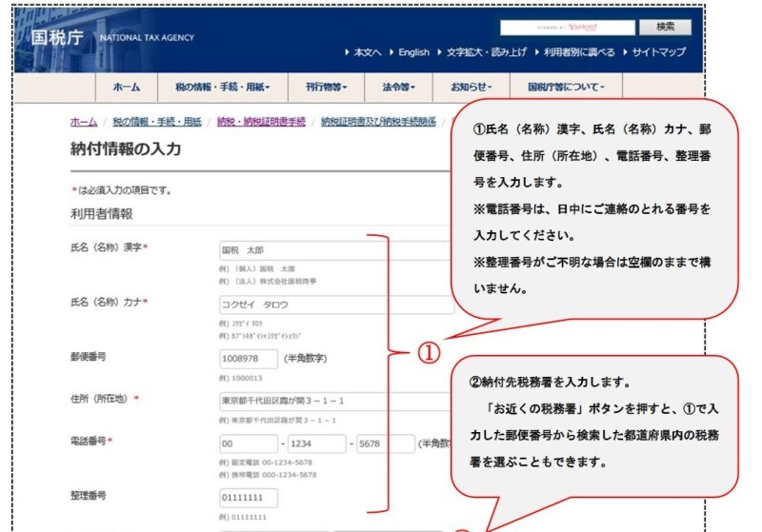Click 納税・納税証明書手続 breadcrumb link

(x=261, y=122)
